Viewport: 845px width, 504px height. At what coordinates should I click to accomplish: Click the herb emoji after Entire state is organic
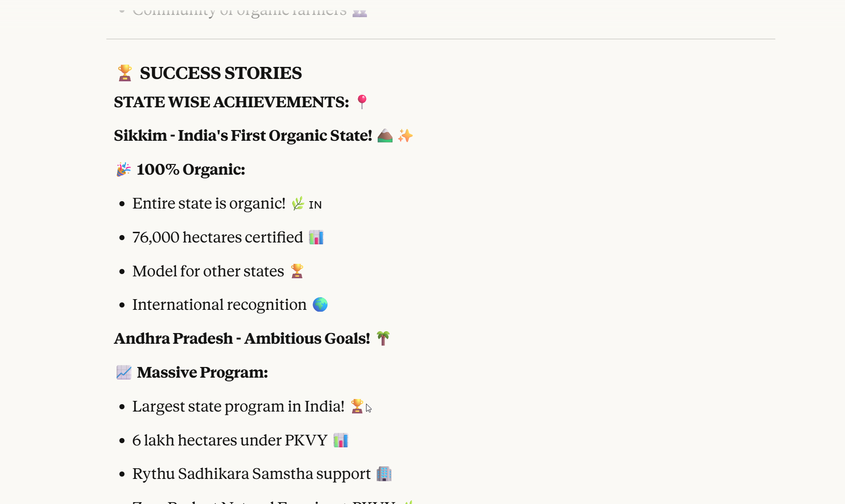click(298, 203)
